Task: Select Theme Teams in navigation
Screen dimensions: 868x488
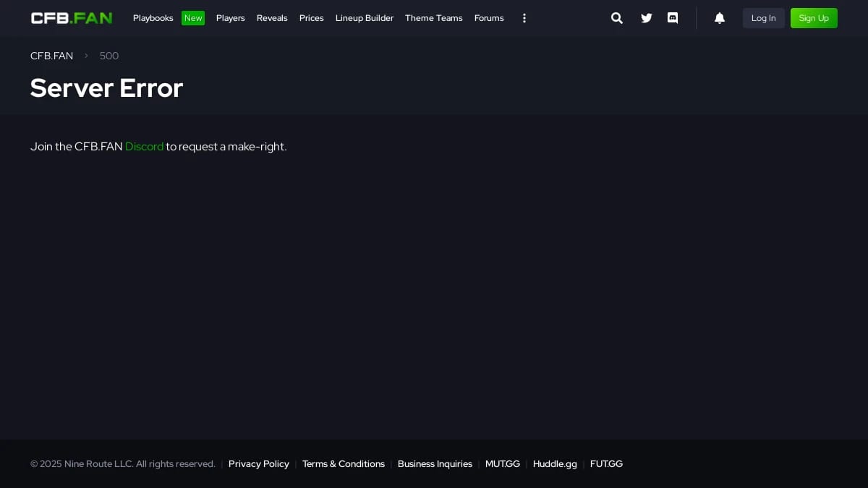Action: [433, 18]
